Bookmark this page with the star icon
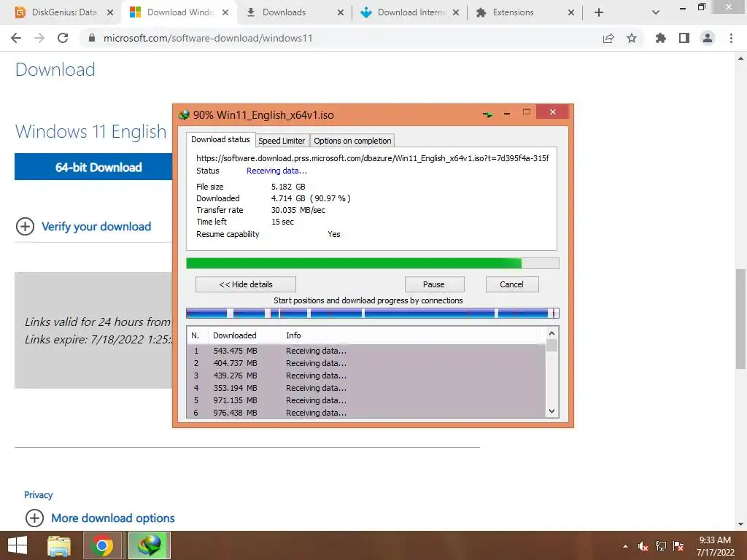The image size is (747, 560). [x=632, y=38]
